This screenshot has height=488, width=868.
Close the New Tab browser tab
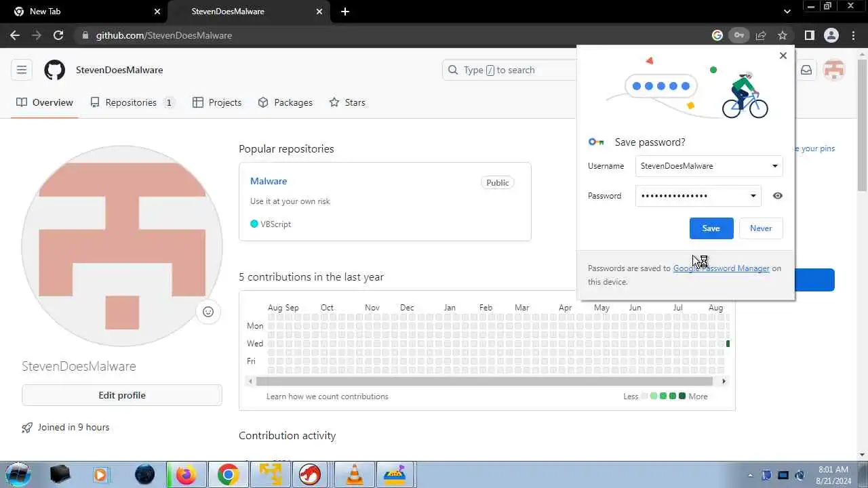(157, 12)
